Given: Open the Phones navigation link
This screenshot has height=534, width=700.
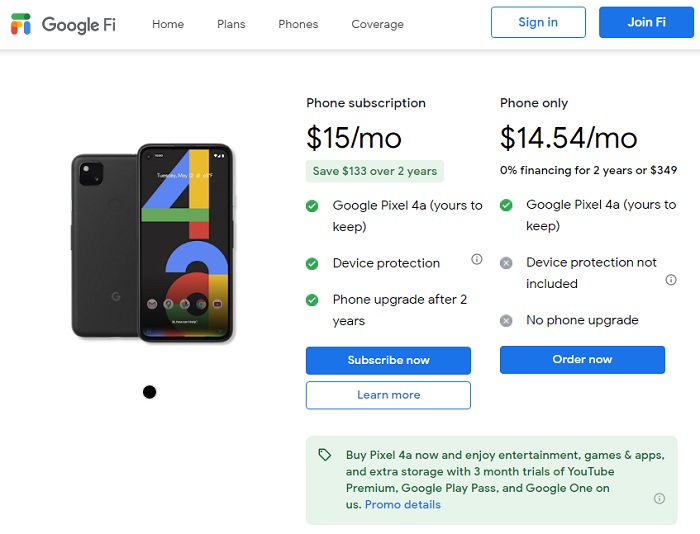Looking at the screenshot, I should (298, 24).
